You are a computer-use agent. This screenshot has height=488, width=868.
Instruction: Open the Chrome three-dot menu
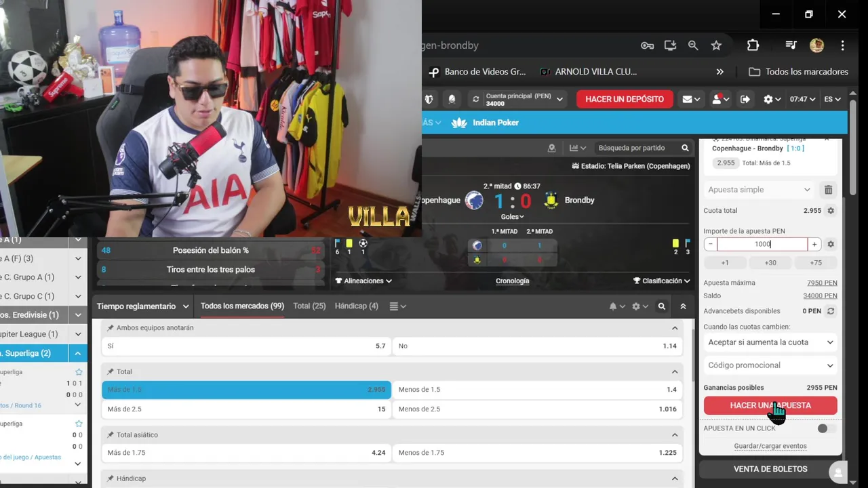[x=842, y=45]
